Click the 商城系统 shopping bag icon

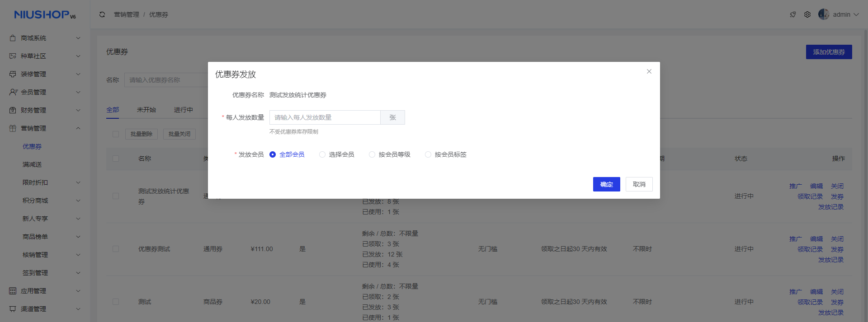coord(13,38)
